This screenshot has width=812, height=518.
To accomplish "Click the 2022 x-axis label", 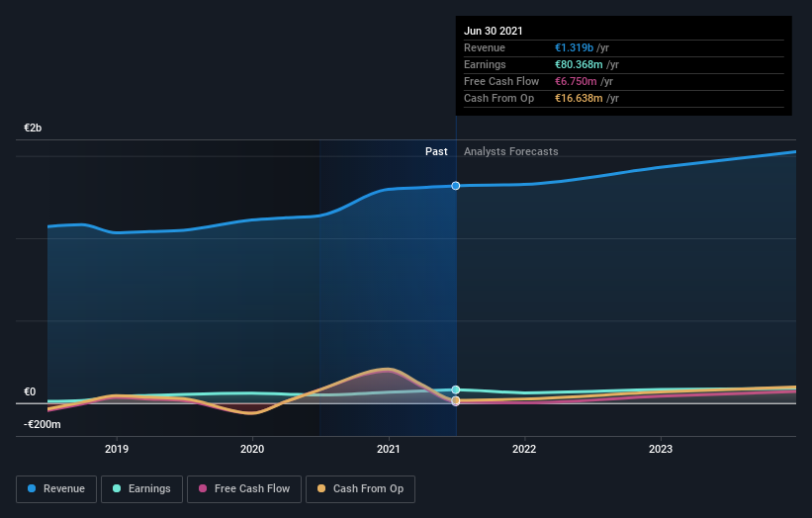I will coord(524,449).
